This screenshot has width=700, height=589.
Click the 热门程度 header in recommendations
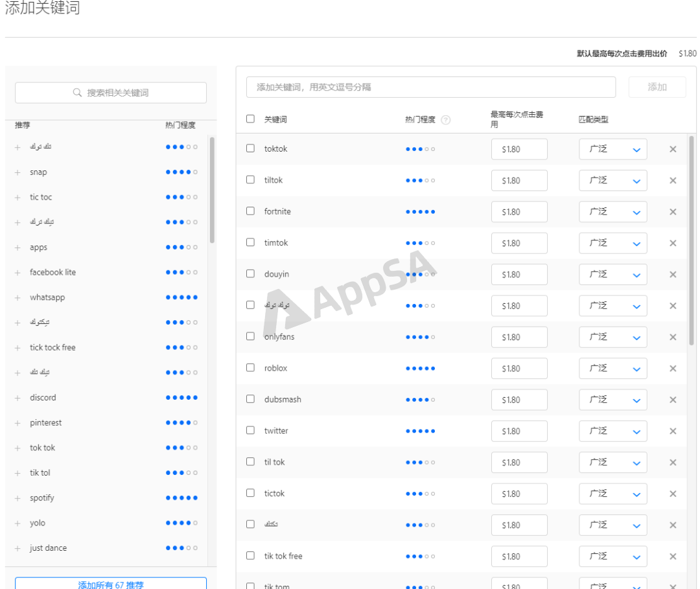180,125
